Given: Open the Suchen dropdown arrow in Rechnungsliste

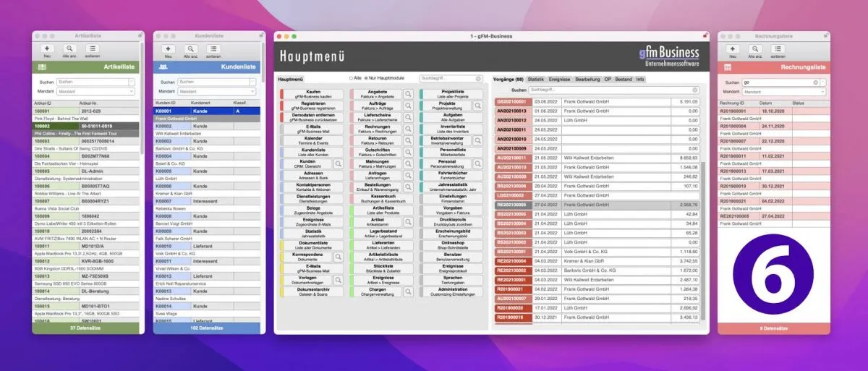Looking at the screenshot, I should click(822, 82).
